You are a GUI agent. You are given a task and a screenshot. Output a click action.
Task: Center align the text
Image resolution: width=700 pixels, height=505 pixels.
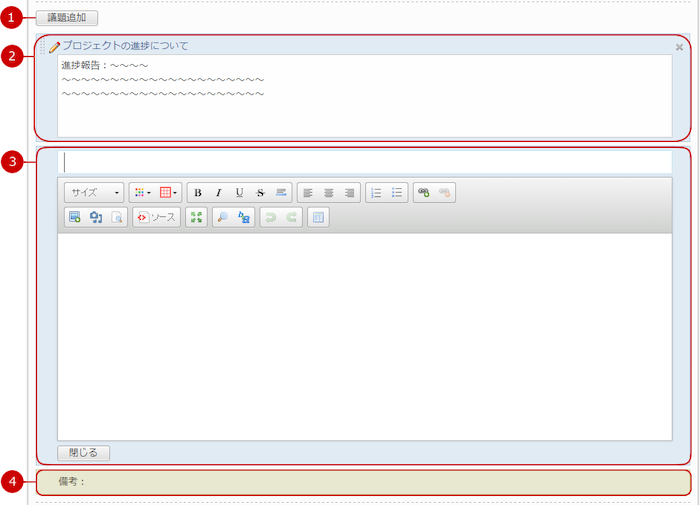pyautogui.click(x=329, y=192)
